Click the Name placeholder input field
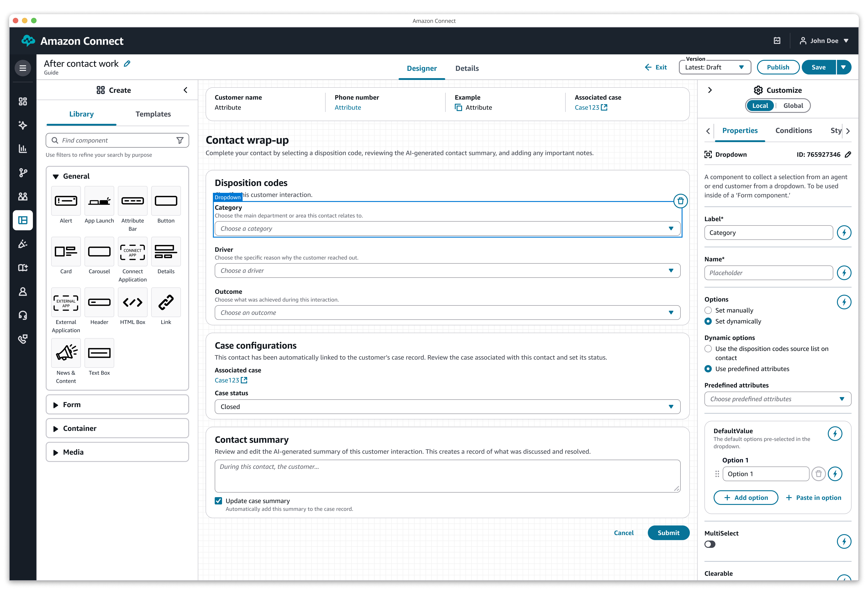Screen dimensions: 868x594 pos(768,273)
